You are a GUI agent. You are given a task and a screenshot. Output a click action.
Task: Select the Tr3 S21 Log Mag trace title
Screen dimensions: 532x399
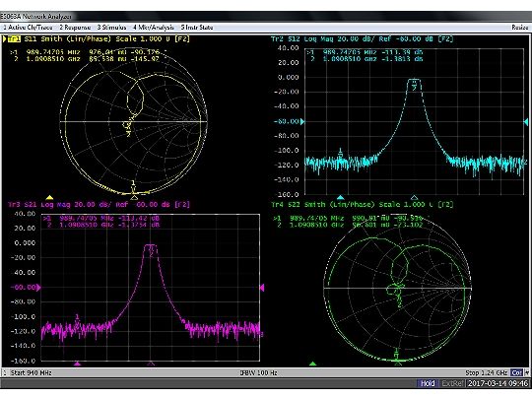pos(99,205)
